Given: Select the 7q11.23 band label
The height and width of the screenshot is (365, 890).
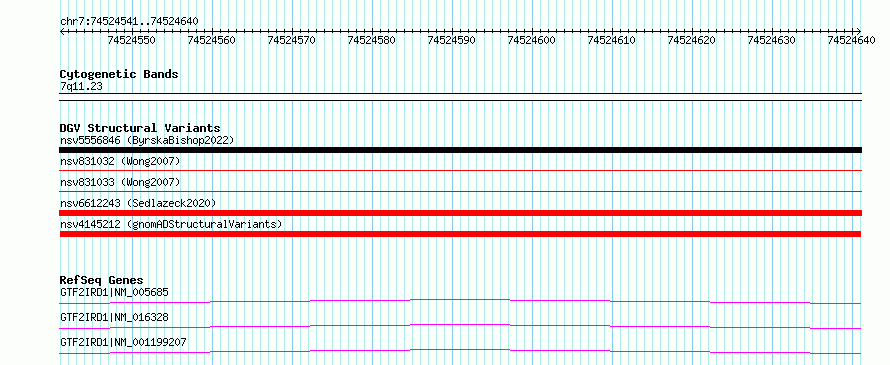Looking at the screenshot, I should pyautogui.click(x=81, y=86).
